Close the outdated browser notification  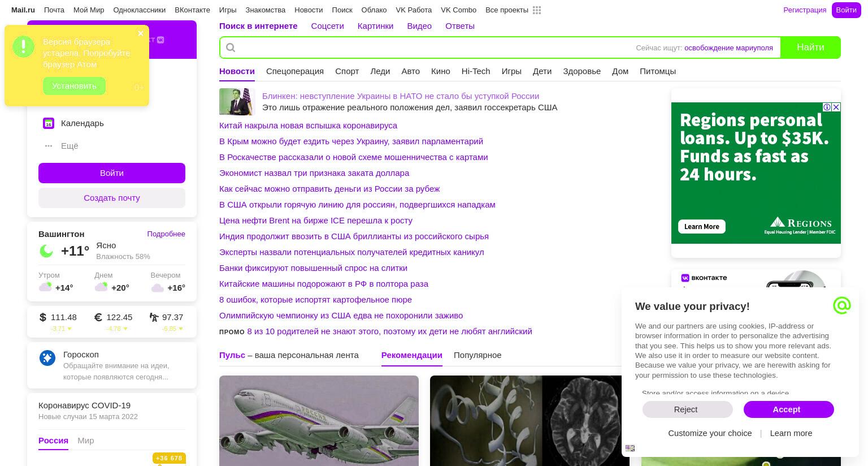pos(141,33)
